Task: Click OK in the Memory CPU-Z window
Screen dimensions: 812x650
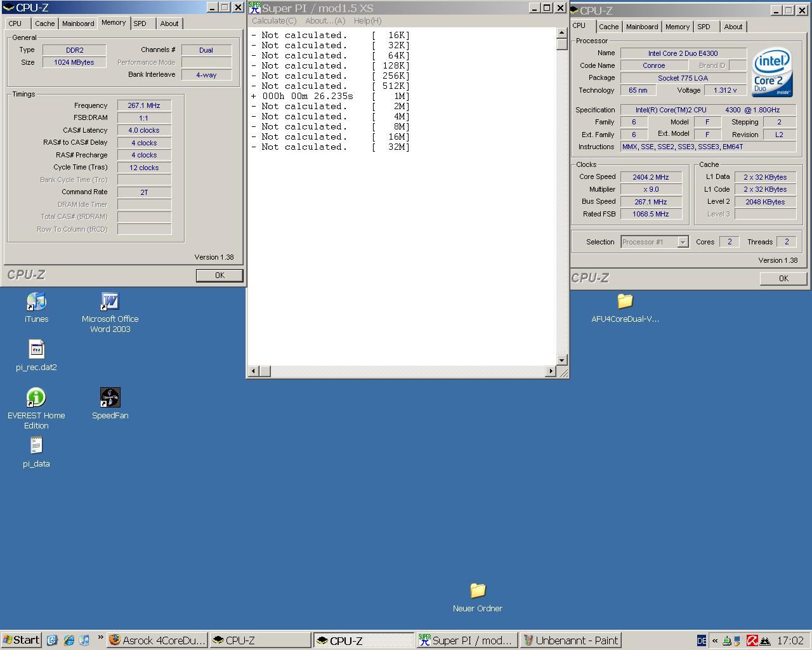Action: tap(219, 275)
